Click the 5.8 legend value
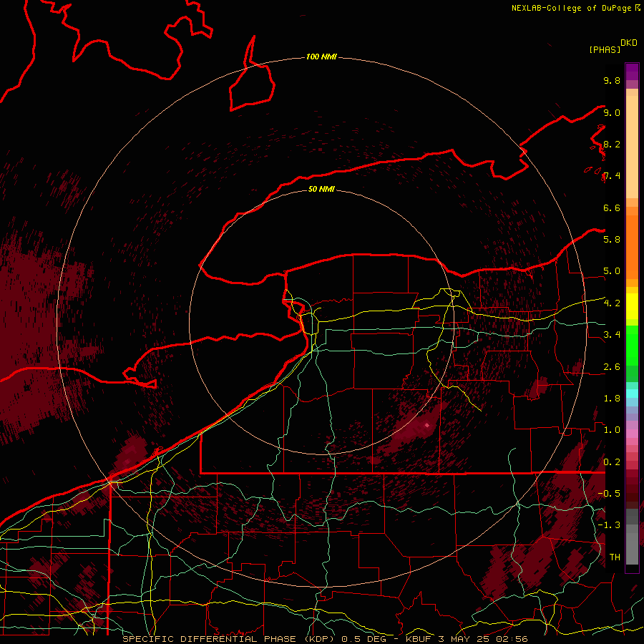Viewport: 644px width, 644px height. (612, 240)
